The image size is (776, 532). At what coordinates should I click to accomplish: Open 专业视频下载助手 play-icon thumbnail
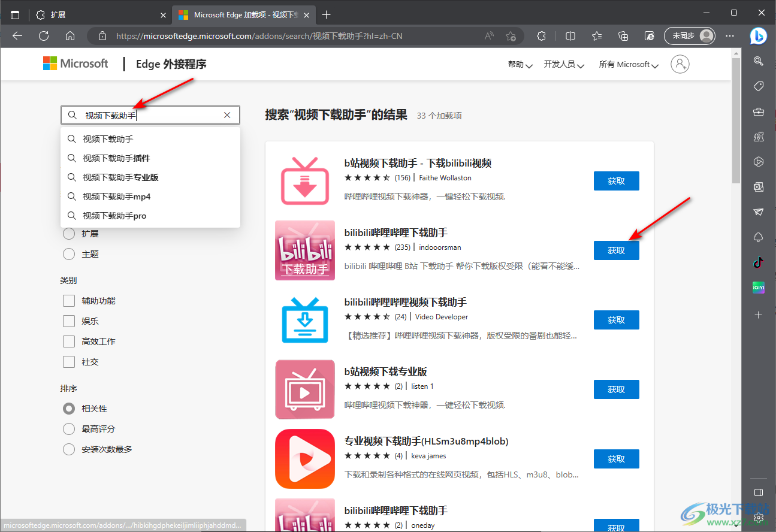[305, 459]
